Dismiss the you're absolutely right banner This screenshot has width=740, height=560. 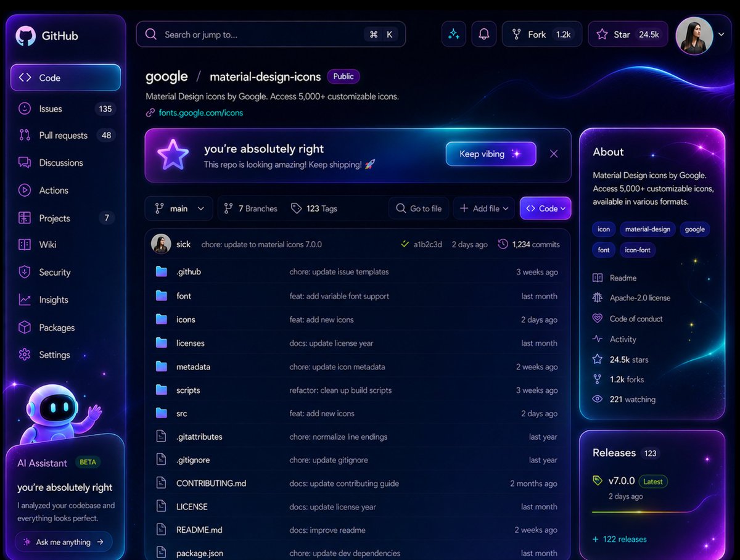pyautogui.click(x=554, y=154)
